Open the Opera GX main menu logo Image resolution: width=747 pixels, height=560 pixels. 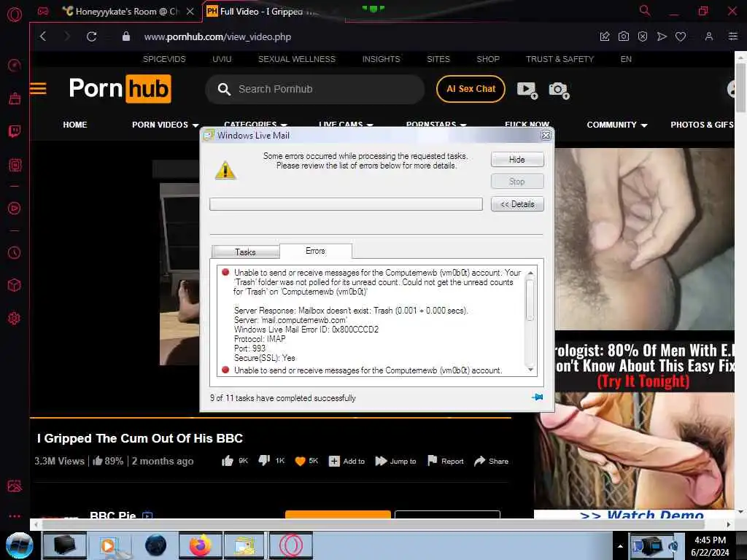coord(15,15)
